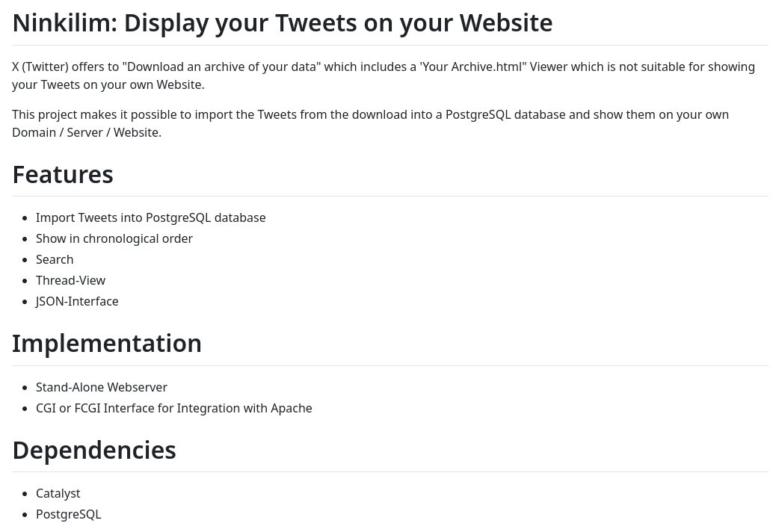773x532 pixels.
Task: Click the Dependencies section heading
Action: pos(94,450)
